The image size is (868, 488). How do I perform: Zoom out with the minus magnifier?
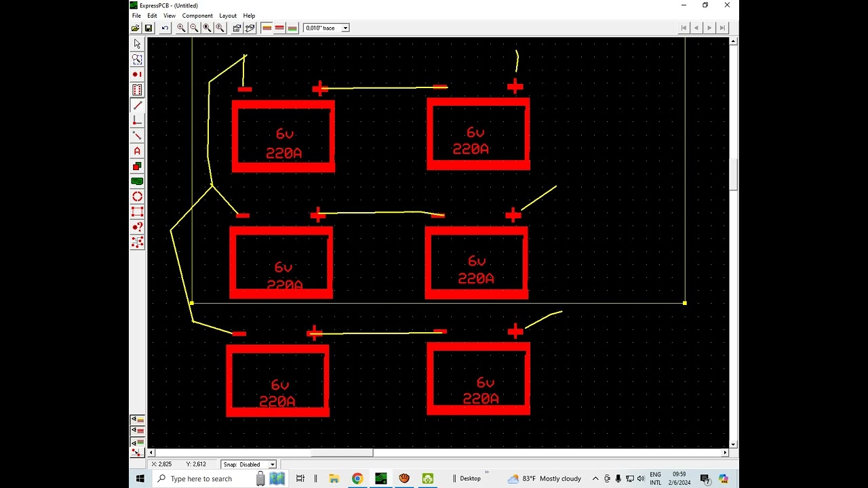click(194, 28)
